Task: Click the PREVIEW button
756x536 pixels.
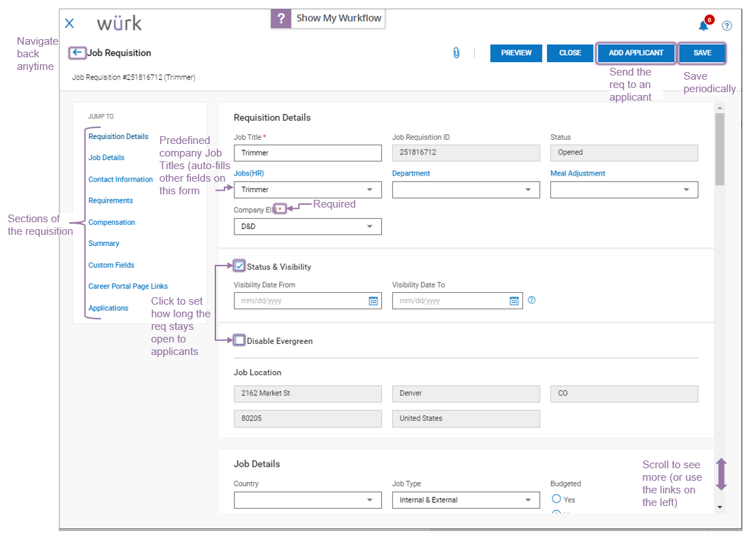Action: [x=516, y=53]
